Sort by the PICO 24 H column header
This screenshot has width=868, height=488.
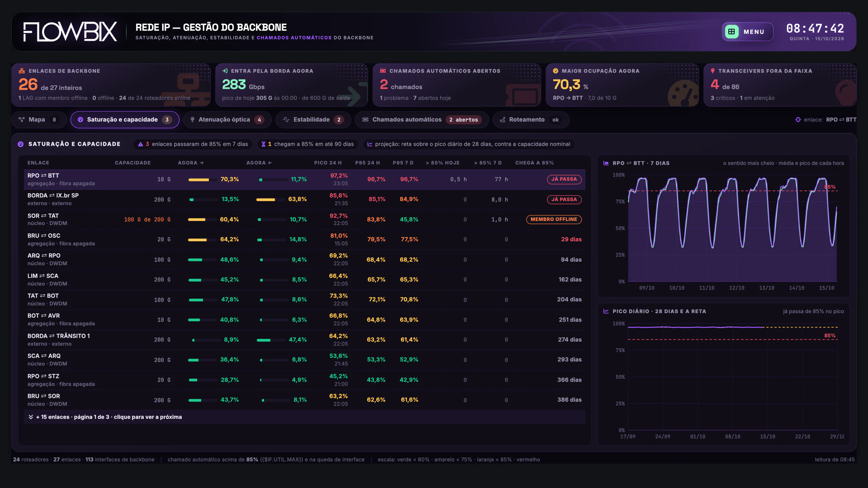tap(328, 163)
